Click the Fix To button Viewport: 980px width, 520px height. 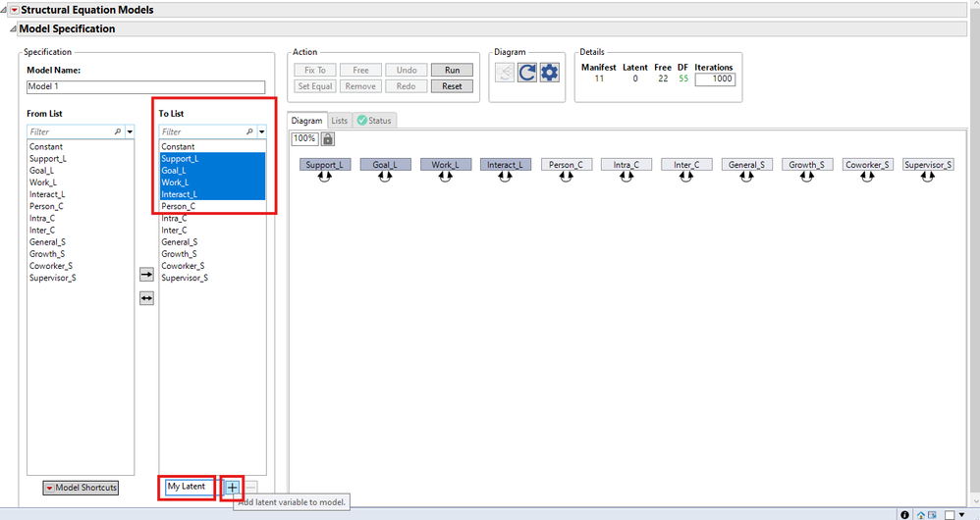315,70
